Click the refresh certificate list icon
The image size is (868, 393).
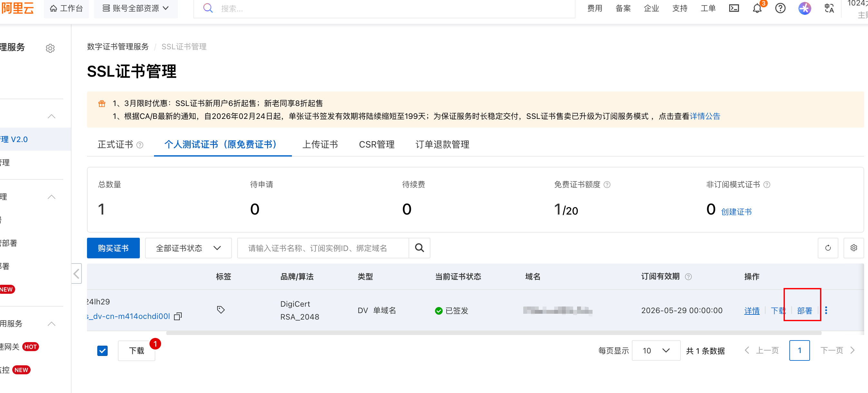(x=828, y=248)
